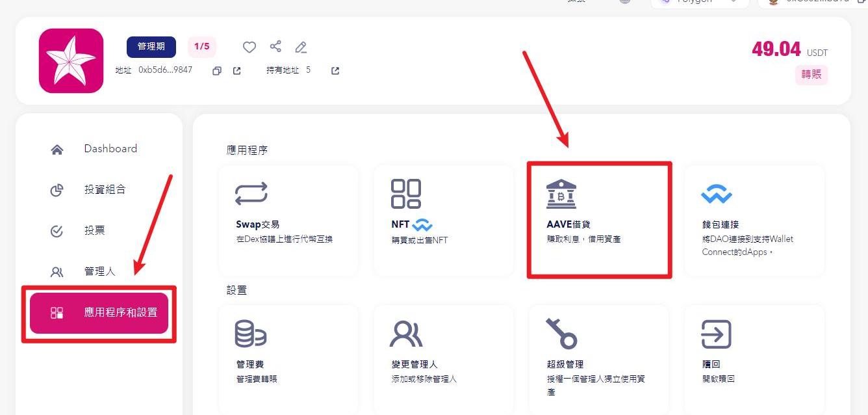868x415 pixels.
Task: Click the 開啟贖回 description
Action: pyautogui.click(x=718, y=379)
